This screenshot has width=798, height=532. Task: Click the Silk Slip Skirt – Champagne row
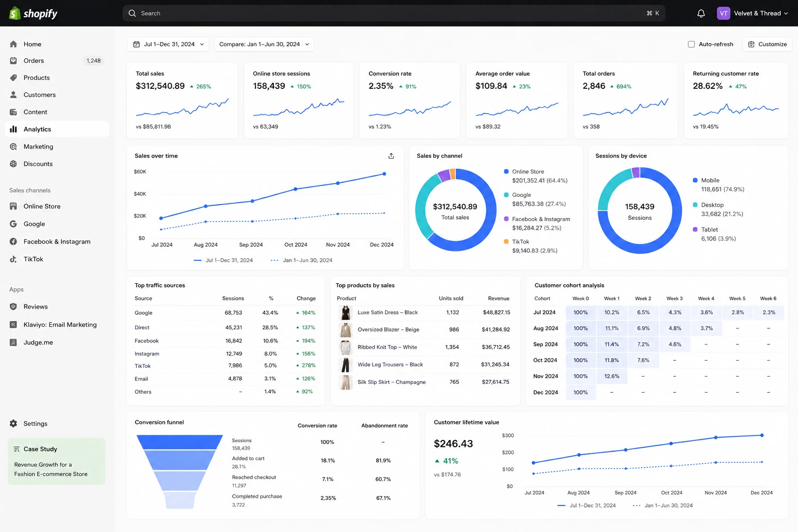tap(424, 382)
